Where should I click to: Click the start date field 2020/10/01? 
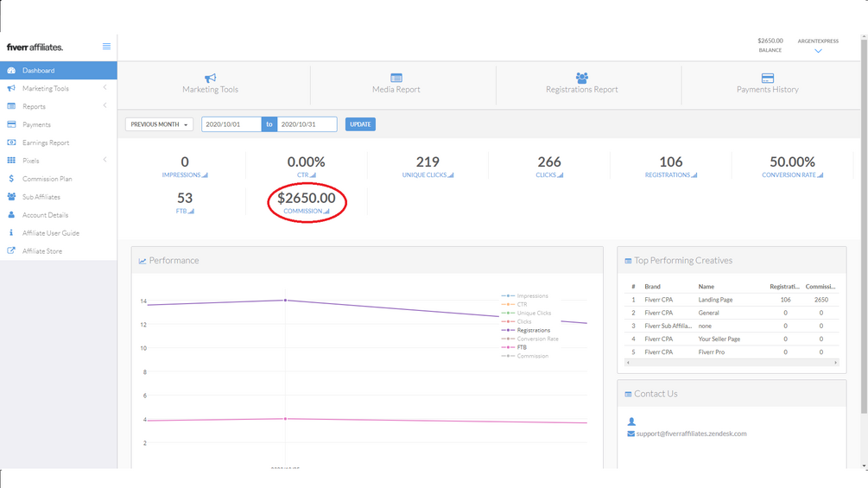[231, 124]
